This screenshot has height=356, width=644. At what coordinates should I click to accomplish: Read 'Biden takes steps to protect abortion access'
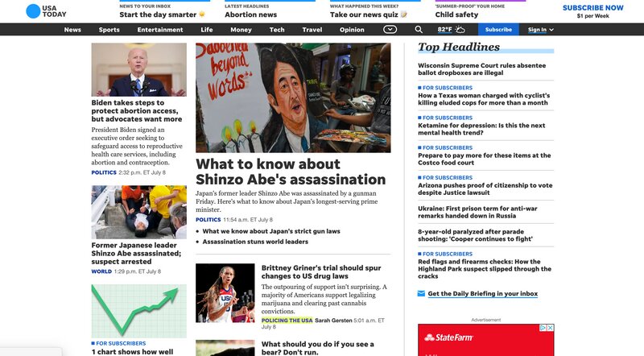[x=137, y=110]
